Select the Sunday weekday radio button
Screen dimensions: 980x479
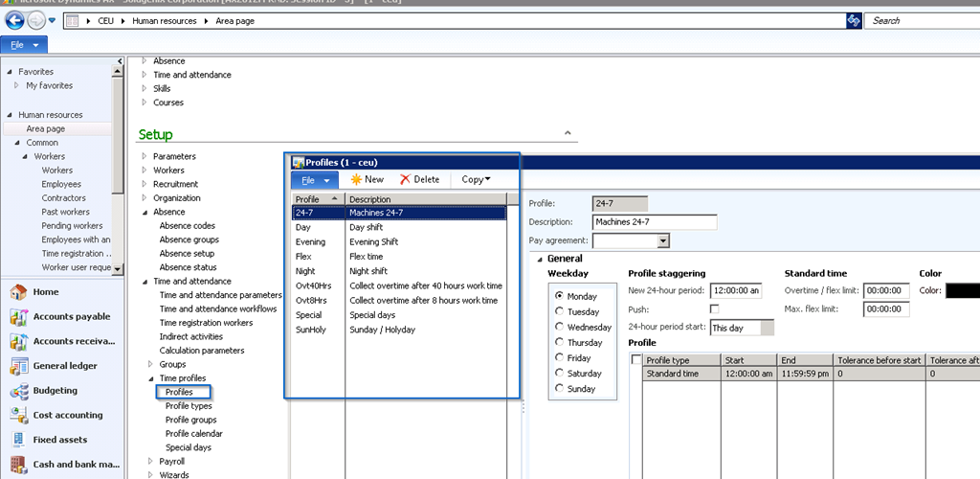(x=560, y=389)
